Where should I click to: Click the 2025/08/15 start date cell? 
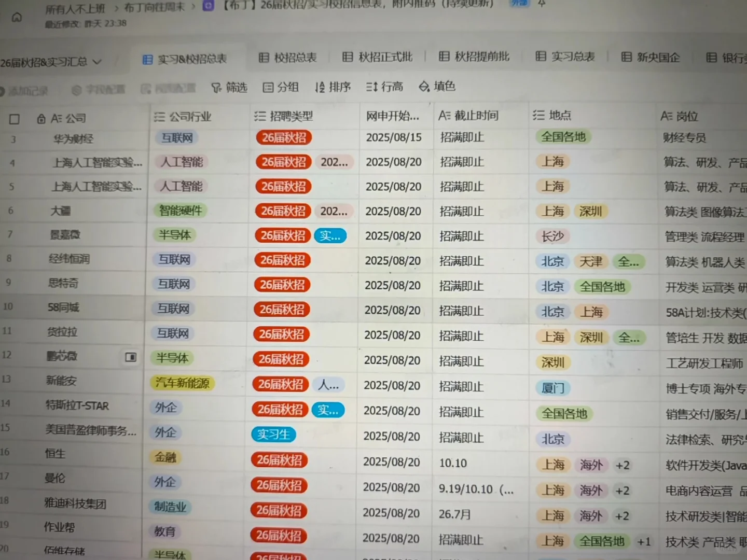394,137
